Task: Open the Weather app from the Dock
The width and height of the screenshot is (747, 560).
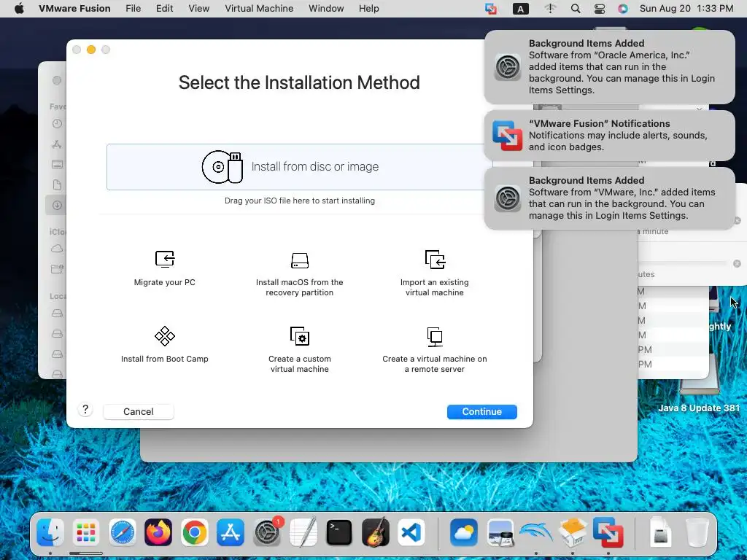Action: point(464,532)
